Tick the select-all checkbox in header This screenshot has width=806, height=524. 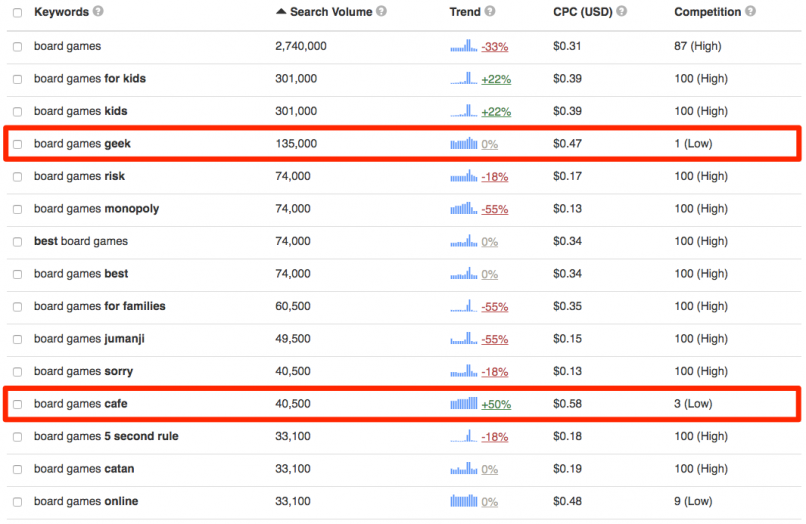pyautogui.click(x=17, y=12)
